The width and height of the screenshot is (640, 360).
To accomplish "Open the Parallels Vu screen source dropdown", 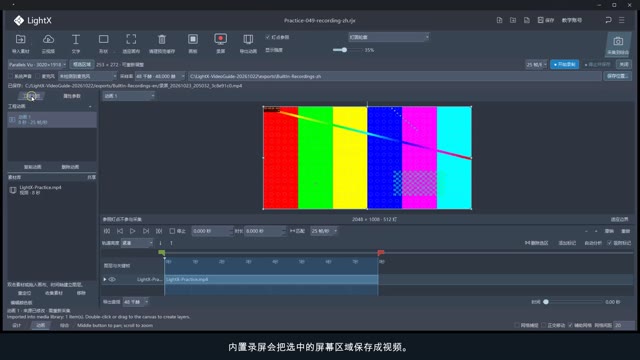I will [x=38, y=64].
